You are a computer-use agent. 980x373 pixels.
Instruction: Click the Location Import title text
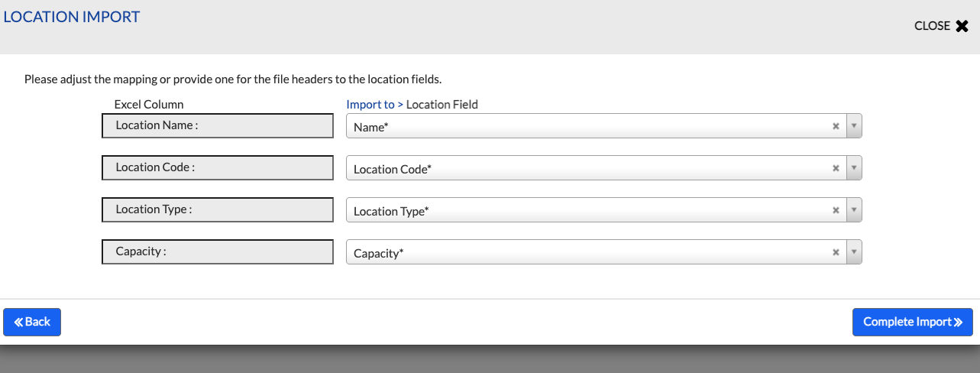coord(72,17)
